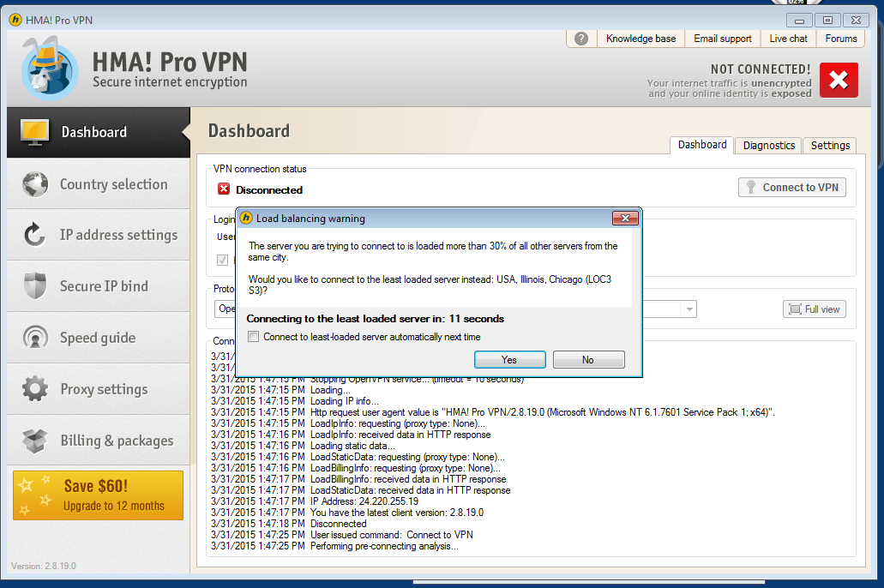Click the "Connecting to the least loaded server in" countdown

click(x=375, y=319)
